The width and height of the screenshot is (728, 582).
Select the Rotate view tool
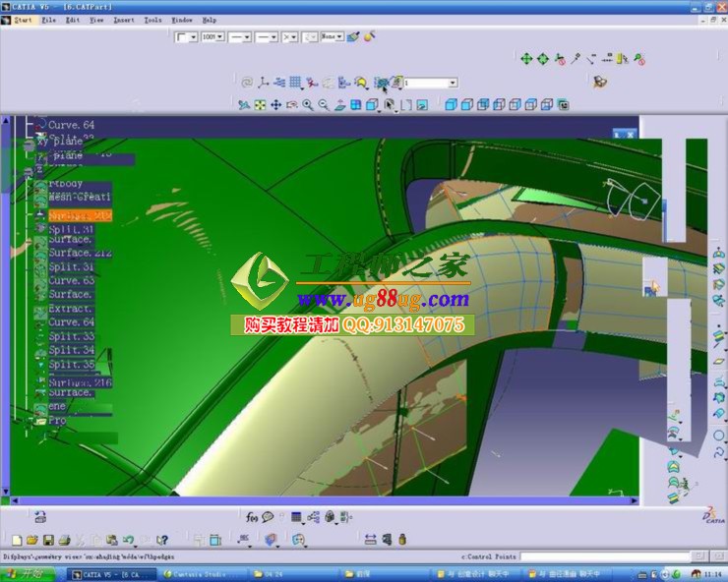pyautogui.click(x=291, y=105)
